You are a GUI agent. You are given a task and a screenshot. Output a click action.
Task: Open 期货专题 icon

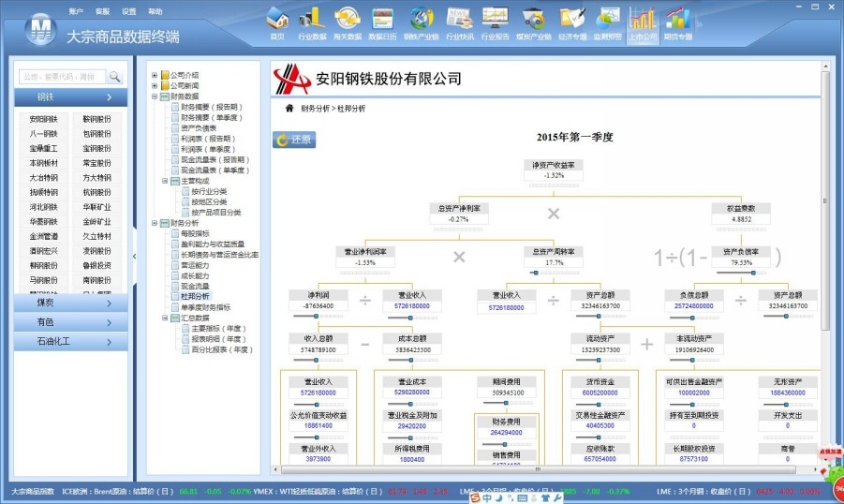[x=678, y=23]
